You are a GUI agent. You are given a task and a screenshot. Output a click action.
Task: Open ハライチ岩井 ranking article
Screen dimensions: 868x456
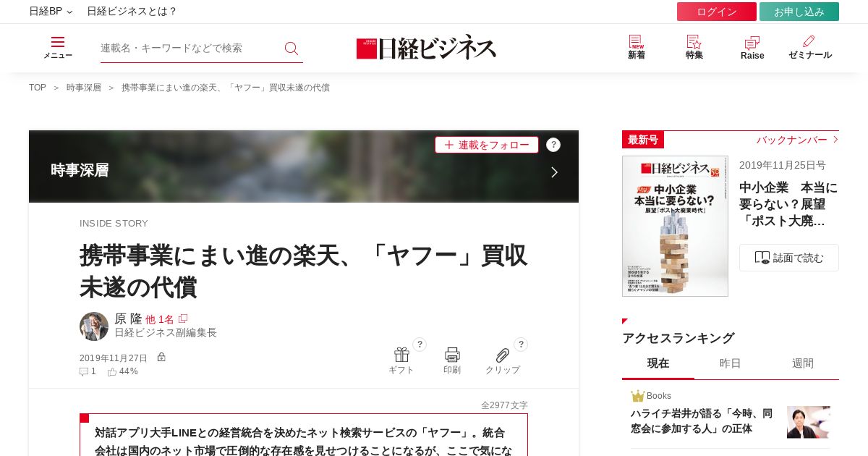[x=702, y=421]
